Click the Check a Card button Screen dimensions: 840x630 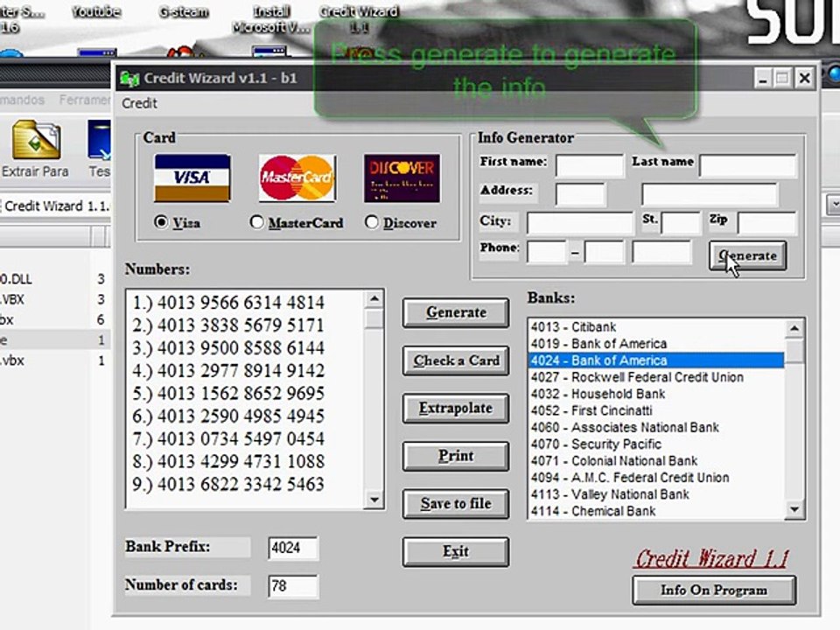(x=456, y=360)
